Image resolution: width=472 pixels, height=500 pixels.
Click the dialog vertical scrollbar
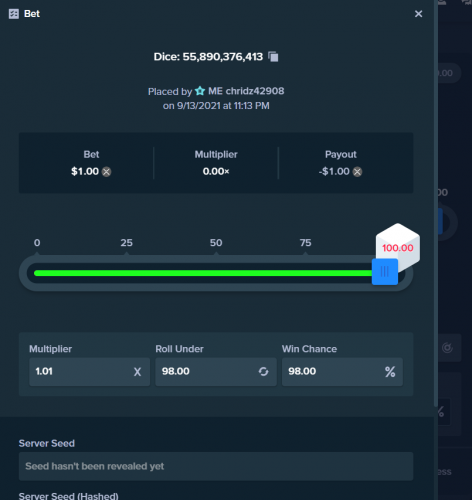[x=436, y=203]
